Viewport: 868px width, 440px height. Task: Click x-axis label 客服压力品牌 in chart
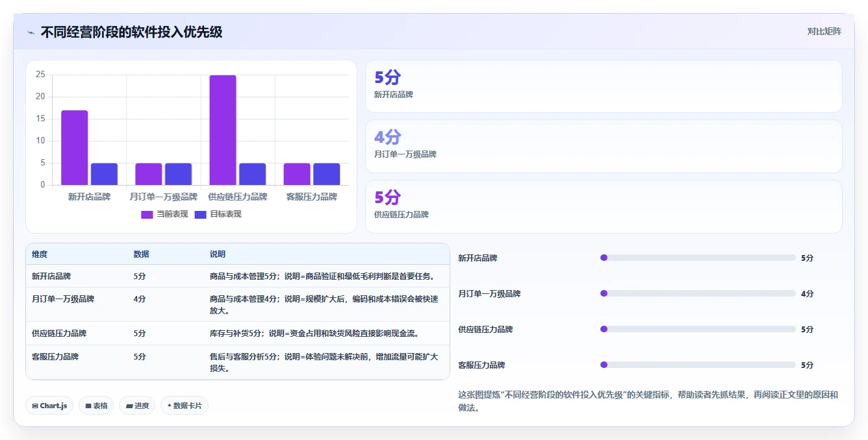[x=312, y=197]
